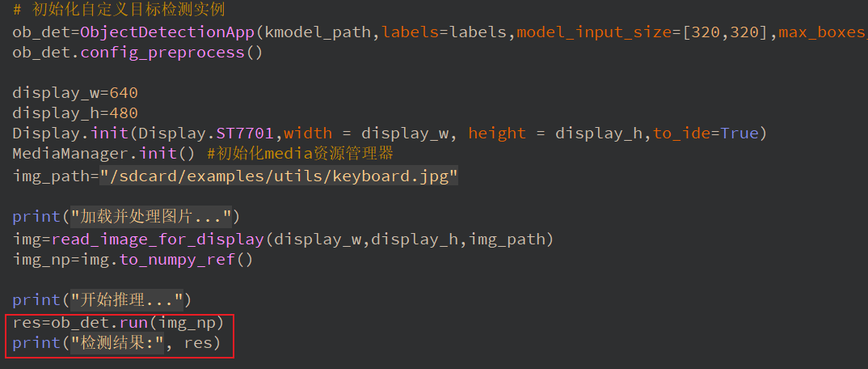Click the keyboard.jpg image path string
The width and height of the screenshot is (868, 369).
click(x=278, y=176)
